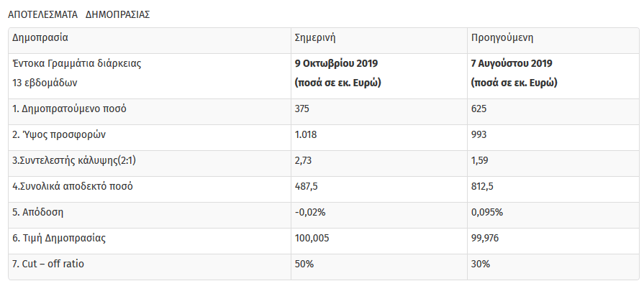Select the 1.018 bids value
The height and width of the screenshot is (304, 644).
[307, 134]
